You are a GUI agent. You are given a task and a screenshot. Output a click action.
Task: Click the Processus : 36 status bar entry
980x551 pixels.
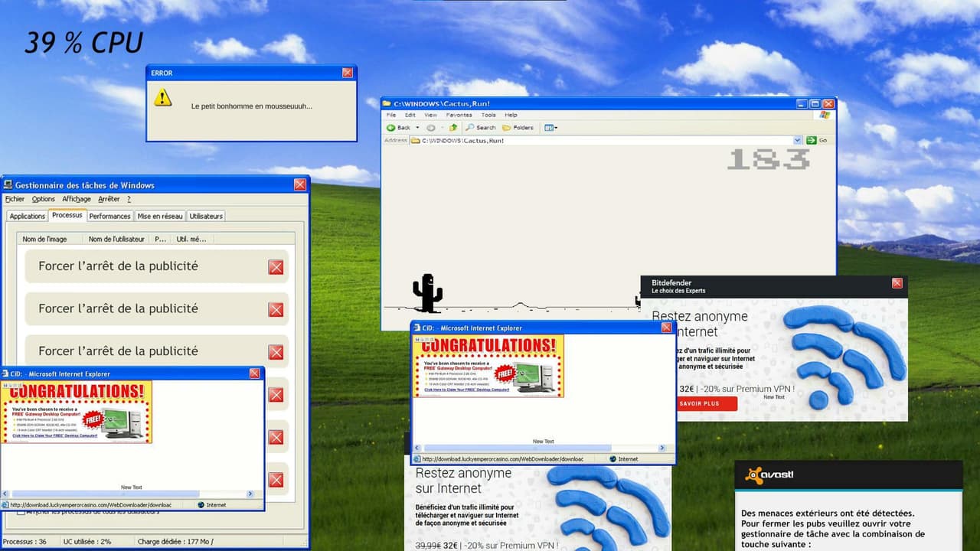click(x=24, y=541)
